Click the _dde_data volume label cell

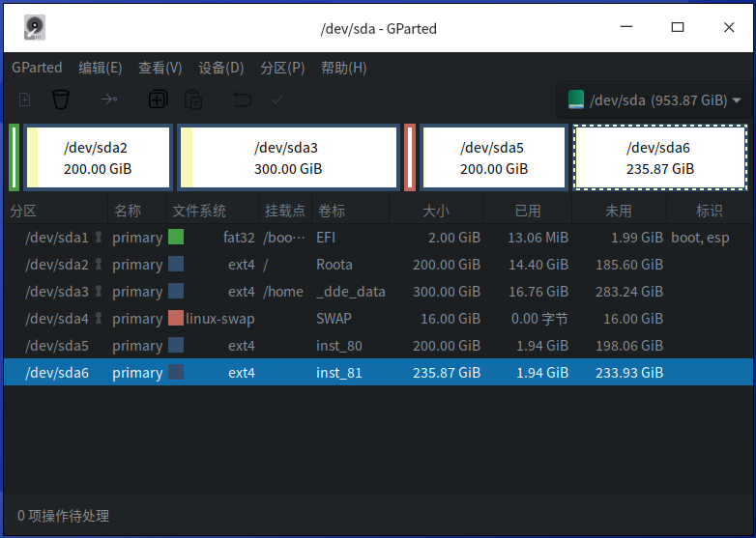[351, 292]
